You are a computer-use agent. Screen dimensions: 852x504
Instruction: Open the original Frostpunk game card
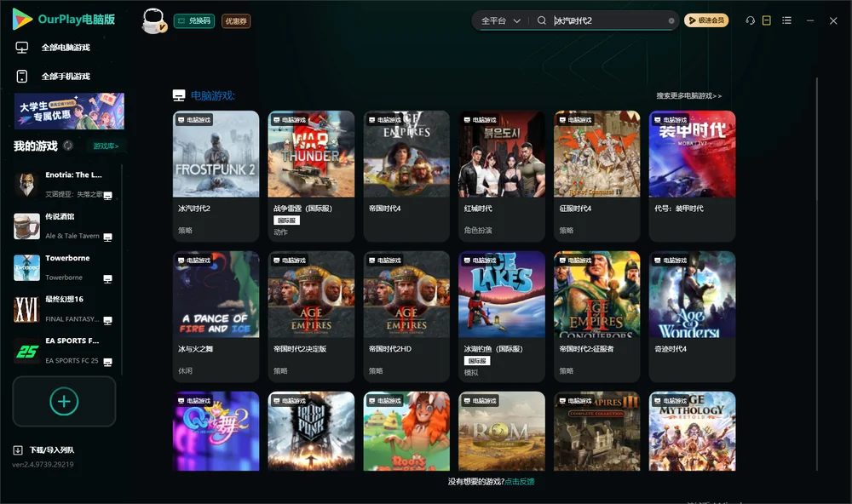(x=311, y=432)
